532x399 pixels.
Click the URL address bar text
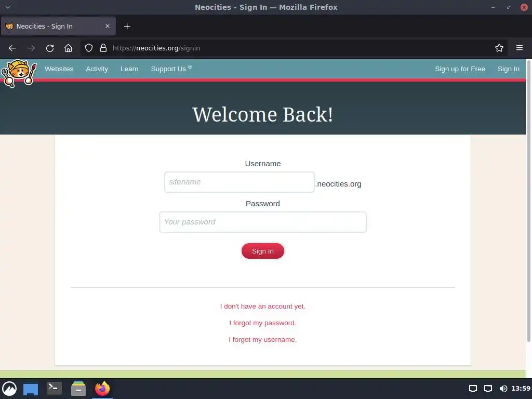pyautogui.click(x=156, y=48)
